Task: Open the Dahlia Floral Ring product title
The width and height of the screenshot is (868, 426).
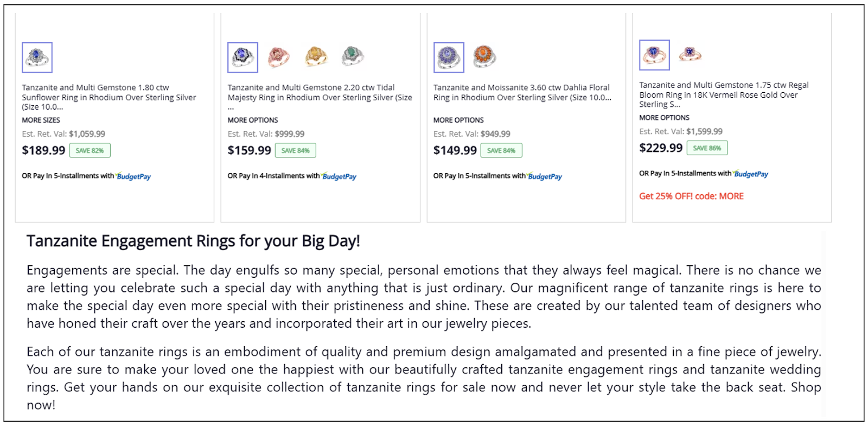Action: click(x=522, y=92)
